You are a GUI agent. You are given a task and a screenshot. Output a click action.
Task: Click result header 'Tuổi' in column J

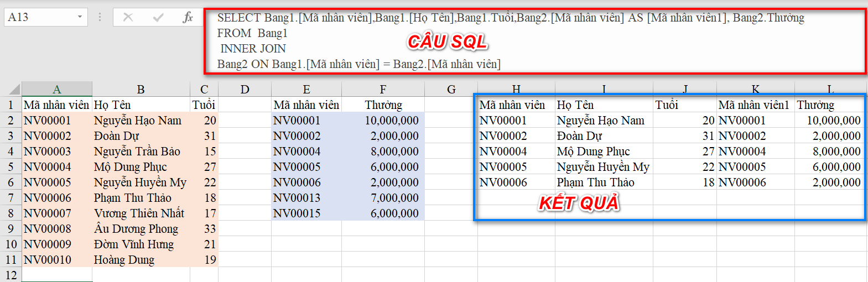pyautogui.click(x=685, y=105)
